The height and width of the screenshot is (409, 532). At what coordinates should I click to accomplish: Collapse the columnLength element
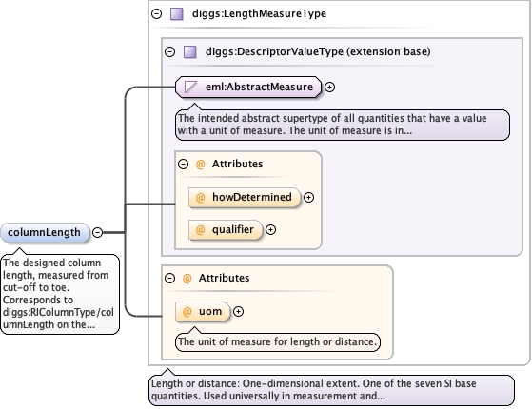click(97, 233)
